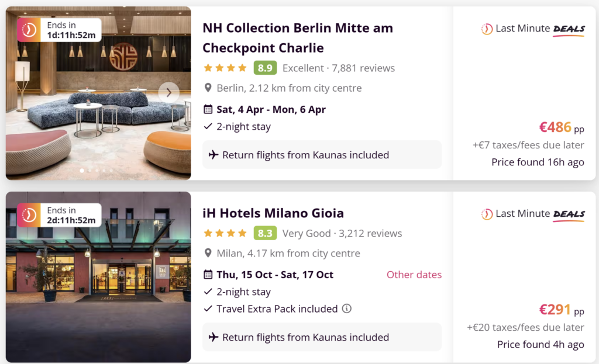Screen dimensions: 599x364
Task: Click countdown timer badge on Milan photo
Action: click(x=59, y=215)
